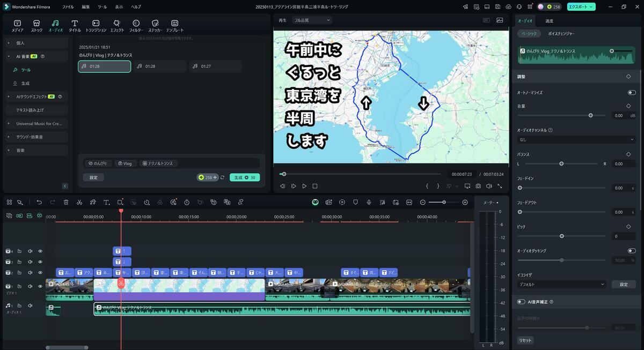Open the ツール menu
This screenshot has height=350, width=644.
point(102,6)
